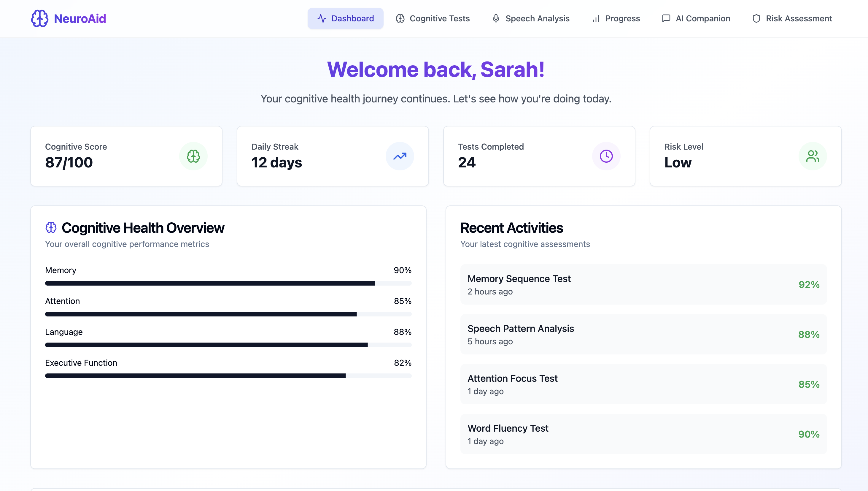Image resolution: width=868 pixels, height=491 pixels.
Task: Select the Speech Pattern Analysis activity
Action: 643,334
